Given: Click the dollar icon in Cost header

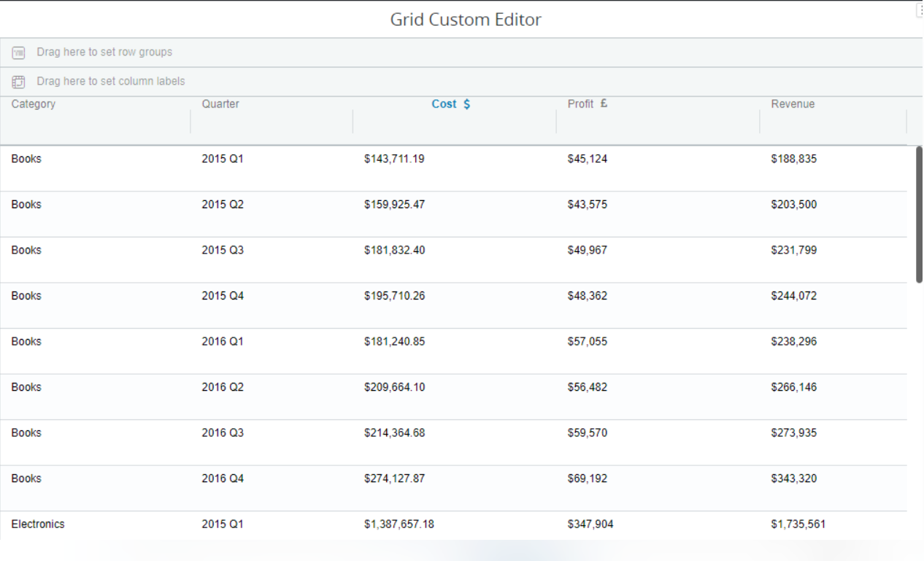Looking at the screenshot, I should [x=467, y=104].
